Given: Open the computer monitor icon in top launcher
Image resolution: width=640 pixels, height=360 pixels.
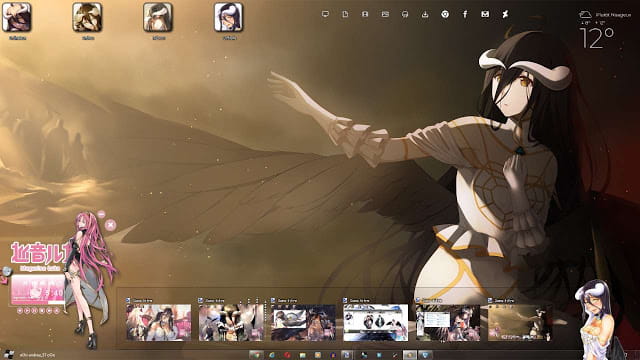Looking at the screenshot, I should coord(325,14).
